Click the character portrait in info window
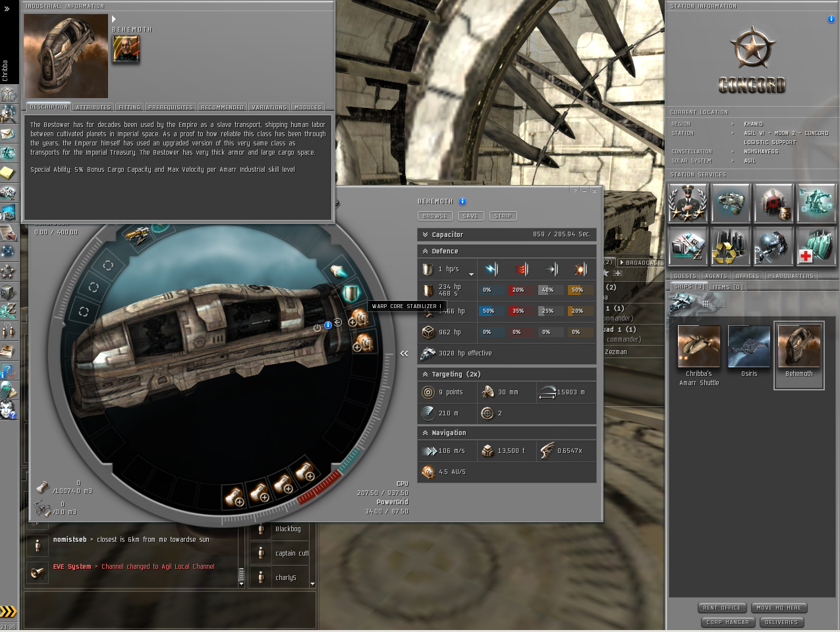The width and height of the screenshot is (840, 632). tap(126, 49)
